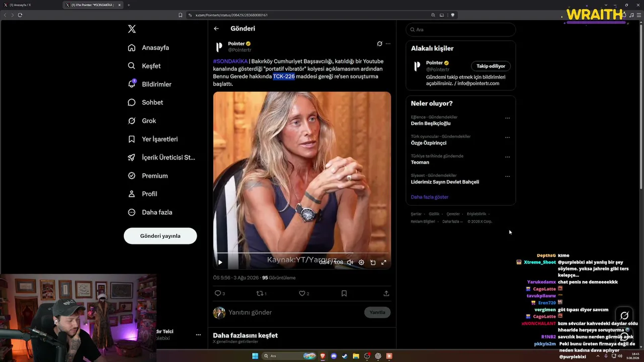The height and width of the screenshot is (362, 644).
Task: Open Grok from the sidebar
Action: [142, 121]
